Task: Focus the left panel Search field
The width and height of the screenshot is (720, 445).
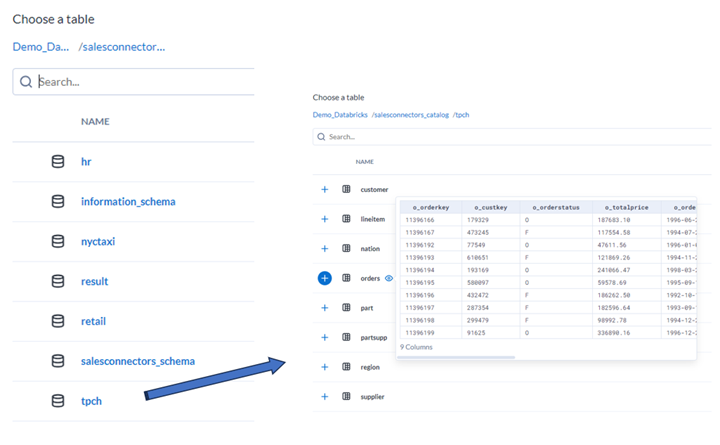Action: tap(134, 82)
